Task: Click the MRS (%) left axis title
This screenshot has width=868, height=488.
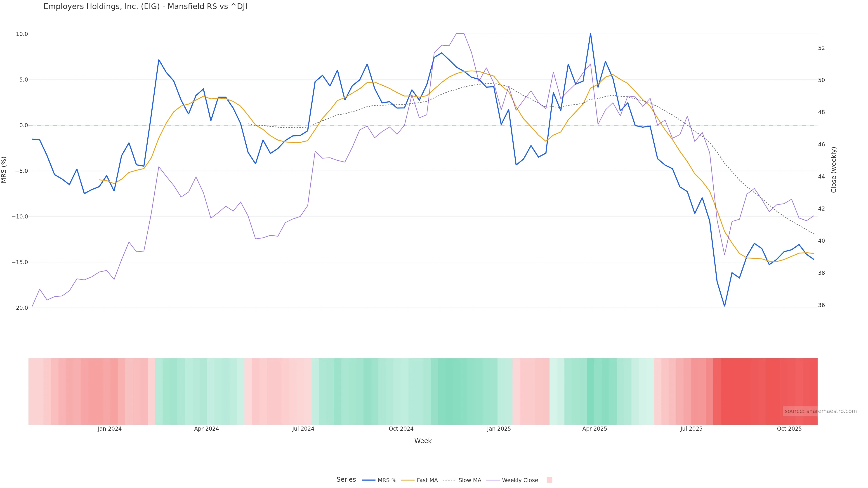Action: coord(4,170)
